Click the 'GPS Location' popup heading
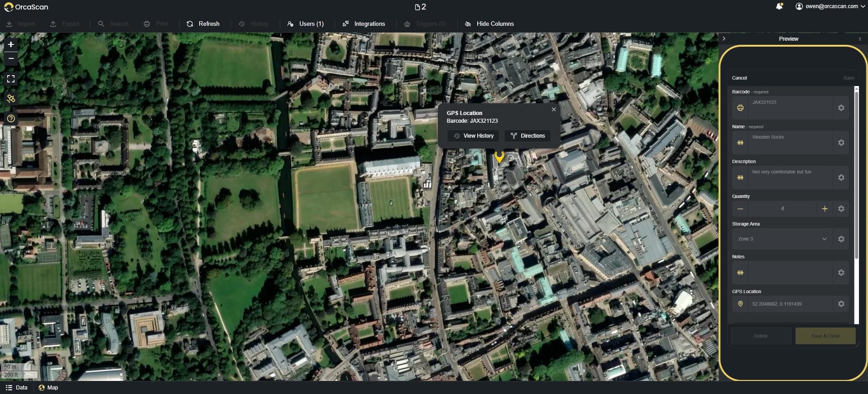 [x=465, y=113]
